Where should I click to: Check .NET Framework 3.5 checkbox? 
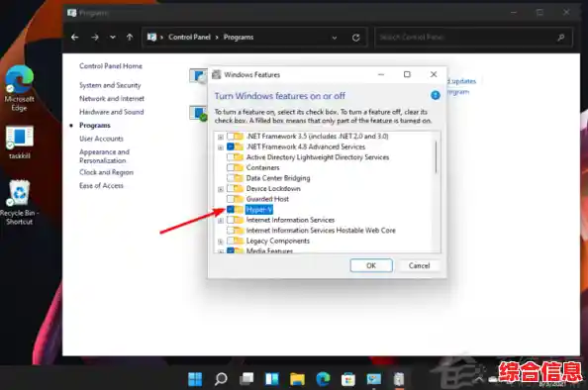pos(231,137)
